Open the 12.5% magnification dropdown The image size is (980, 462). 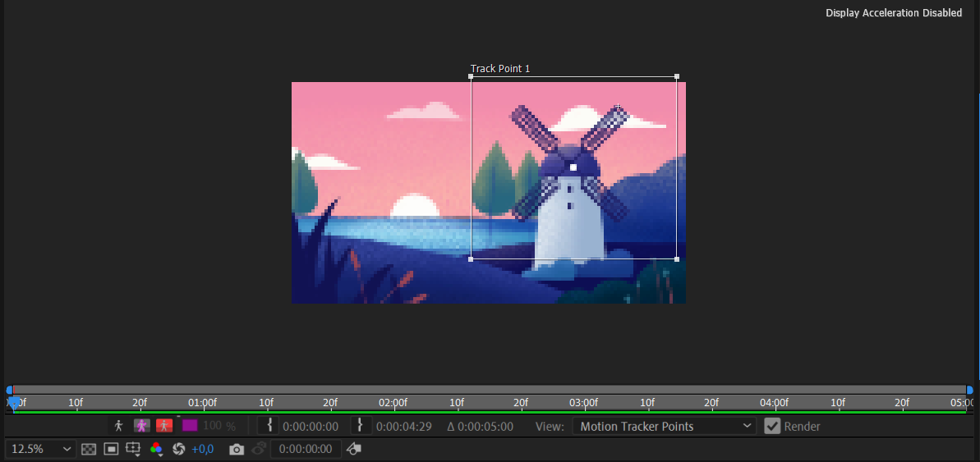click(x=40, y=449)
